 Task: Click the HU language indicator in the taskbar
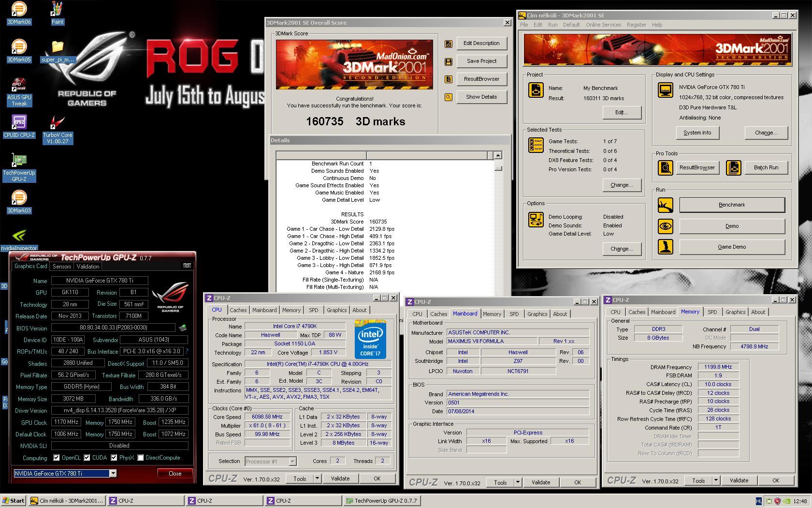coord(759,501)
